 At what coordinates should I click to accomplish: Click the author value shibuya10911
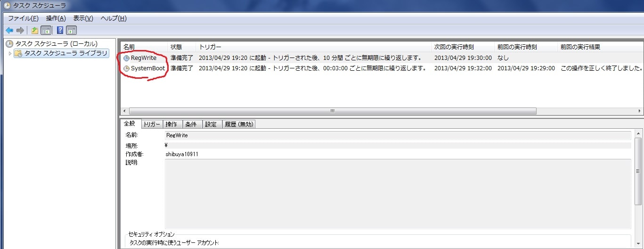(x=182, y=154)
